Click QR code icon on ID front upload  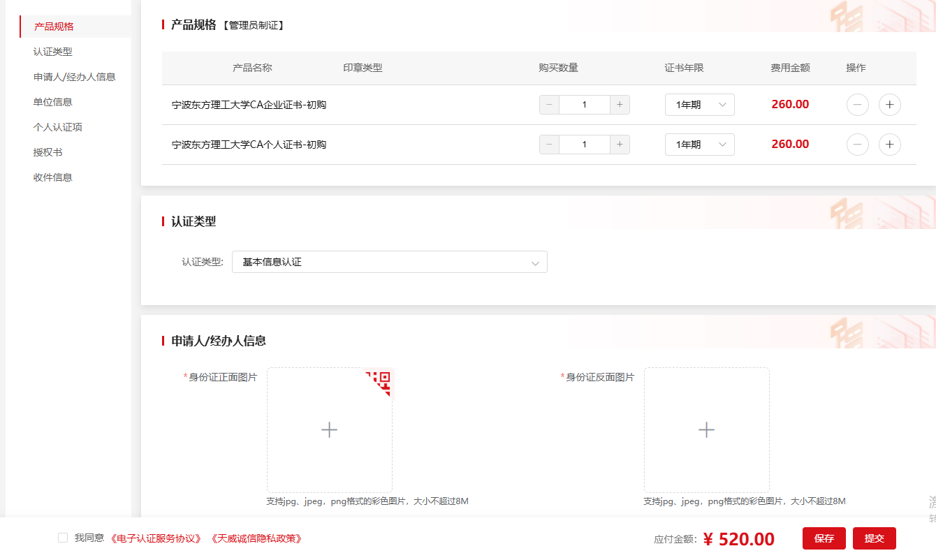coord(382,380)
